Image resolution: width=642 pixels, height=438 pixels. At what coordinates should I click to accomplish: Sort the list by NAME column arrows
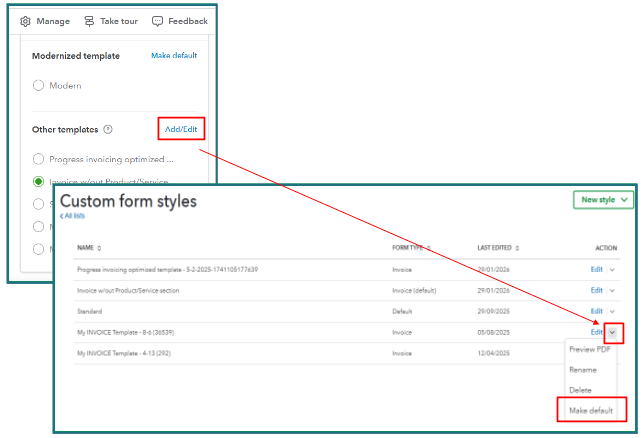99,248
